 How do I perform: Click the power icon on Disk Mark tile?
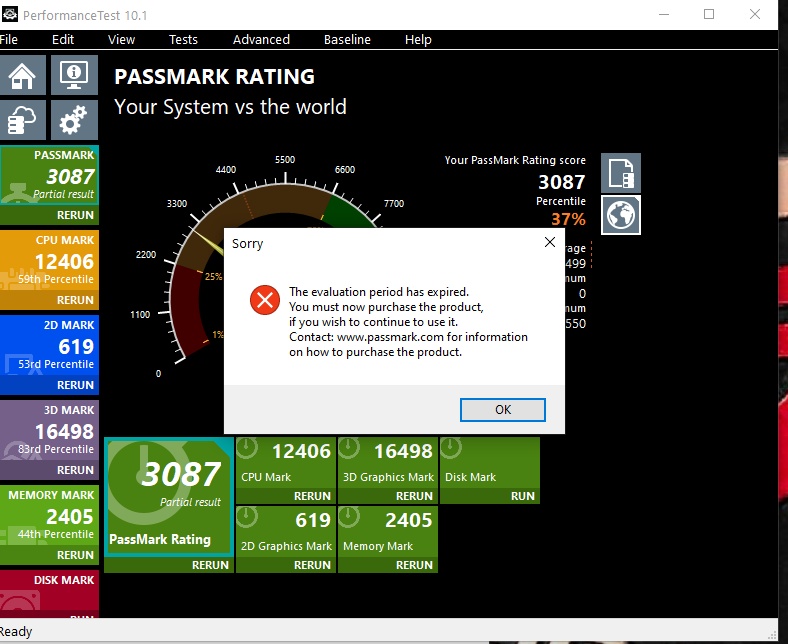click(x=451, y=448)
